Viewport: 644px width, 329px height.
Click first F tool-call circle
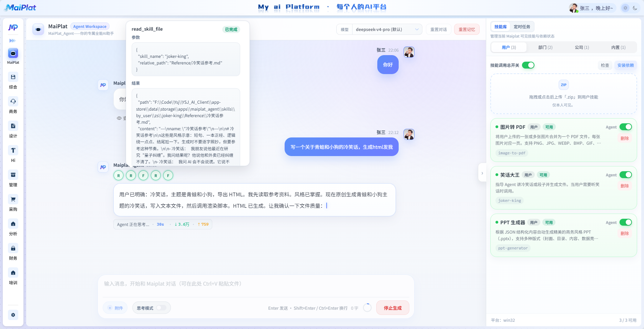click(x=143, y=175)
